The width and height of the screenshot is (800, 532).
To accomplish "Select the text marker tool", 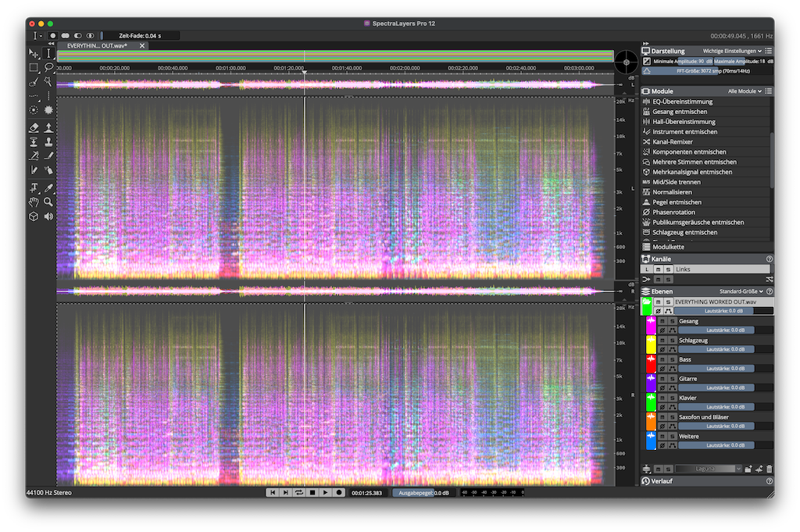I will [34, 187].
